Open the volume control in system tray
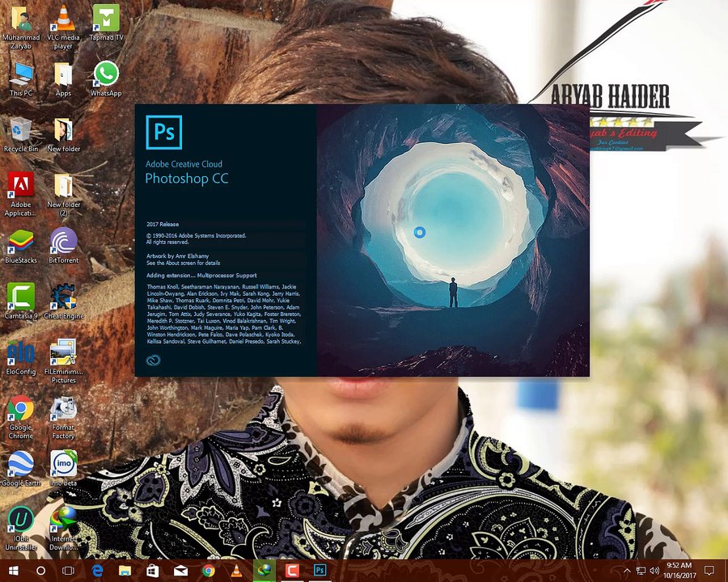Image resolution: width=728 pixels, height=582 pixels. coord(653,571)
